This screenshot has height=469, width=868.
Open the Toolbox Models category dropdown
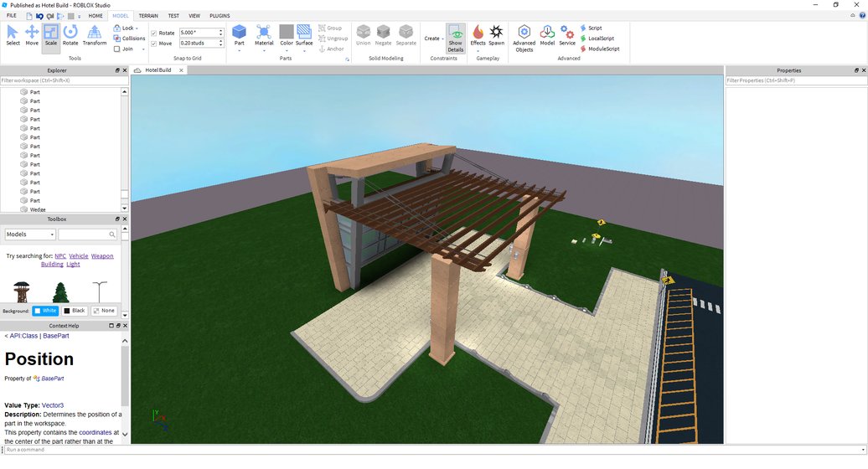tap(30, 234)
